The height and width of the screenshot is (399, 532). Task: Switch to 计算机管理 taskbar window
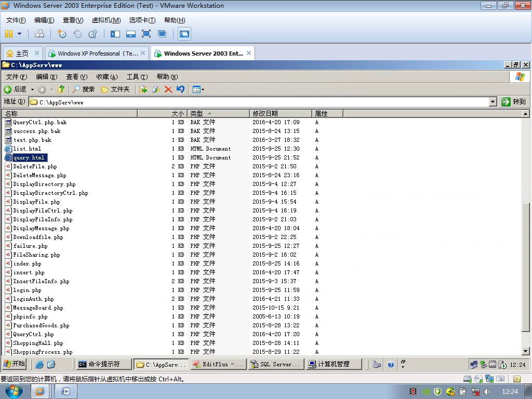334,364
